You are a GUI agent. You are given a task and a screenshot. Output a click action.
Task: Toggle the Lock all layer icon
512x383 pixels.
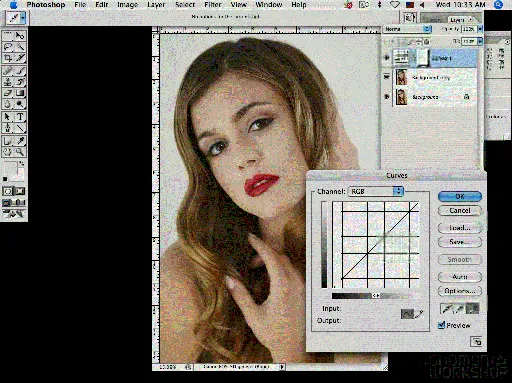(x=426, y=42)
